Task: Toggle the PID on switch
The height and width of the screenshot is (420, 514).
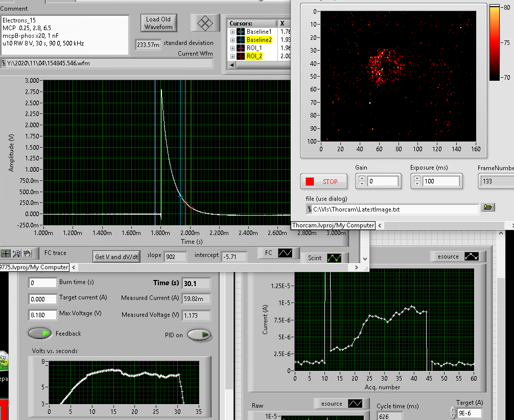Action: click(x=200, y=335)
